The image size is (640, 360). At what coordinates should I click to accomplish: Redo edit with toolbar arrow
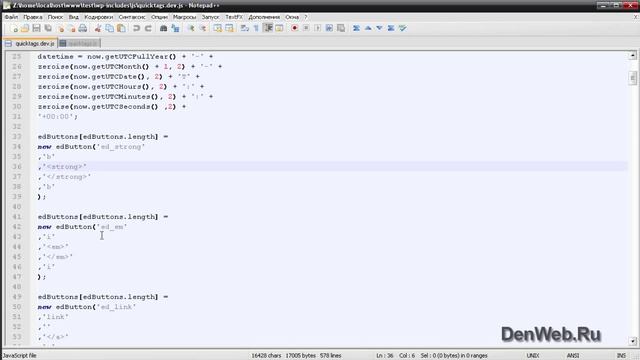[148, 28]
